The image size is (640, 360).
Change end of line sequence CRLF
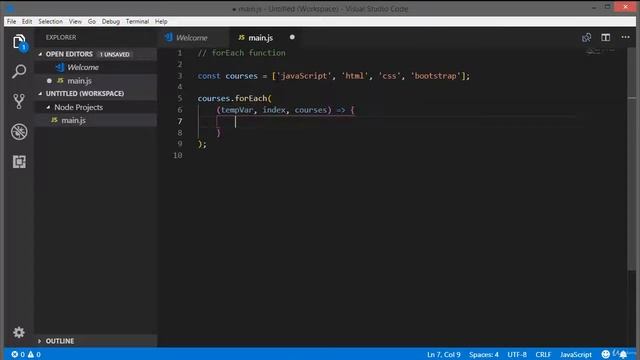click(x=543, y=354)
